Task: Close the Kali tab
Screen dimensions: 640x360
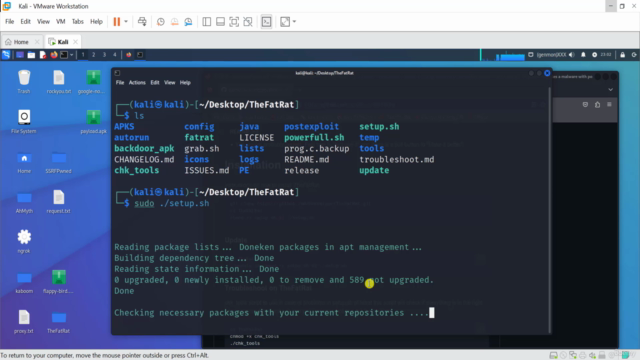Action: coord(76,42)
